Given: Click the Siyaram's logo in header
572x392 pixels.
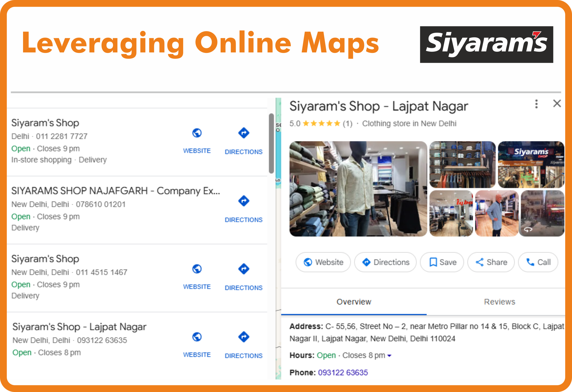Looking at the screenshot, I should click(487, 45).
